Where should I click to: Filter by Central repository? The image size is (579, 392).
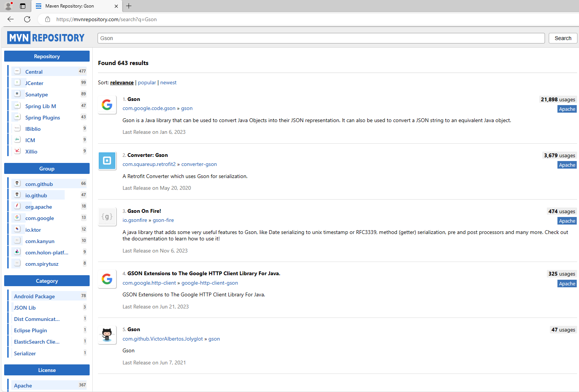[x=34, y=72]
